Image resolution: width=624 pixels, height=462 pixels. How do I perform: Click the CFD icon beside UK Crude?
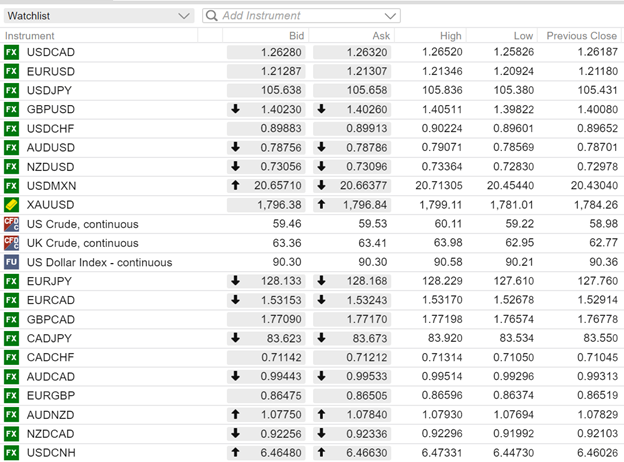coord(12,243)
